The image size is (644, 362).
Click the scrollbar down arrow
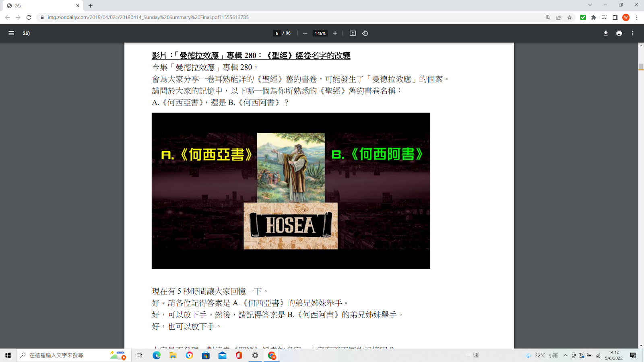641,346
